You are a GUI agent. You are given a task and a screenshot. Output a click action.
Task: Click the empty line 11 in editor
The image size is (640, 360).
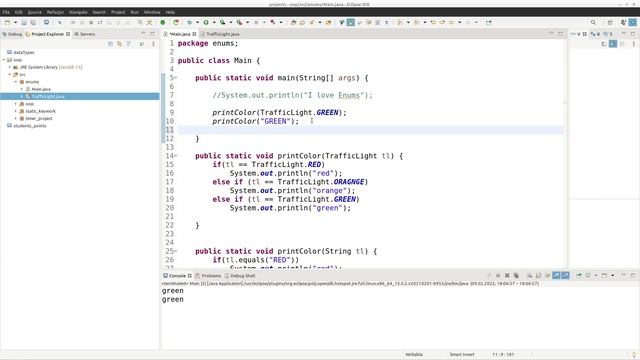tap(370, 130)
